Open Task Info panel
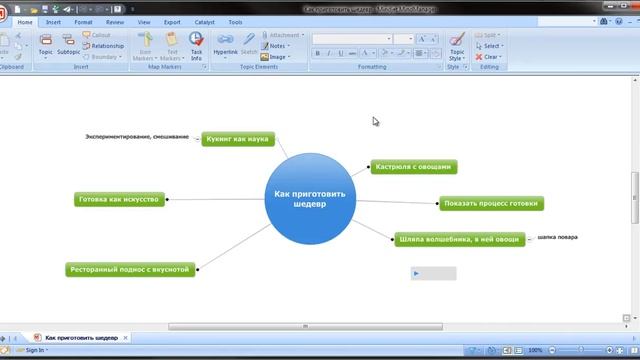This screenshot has width=640, height=360. (196, 47)
